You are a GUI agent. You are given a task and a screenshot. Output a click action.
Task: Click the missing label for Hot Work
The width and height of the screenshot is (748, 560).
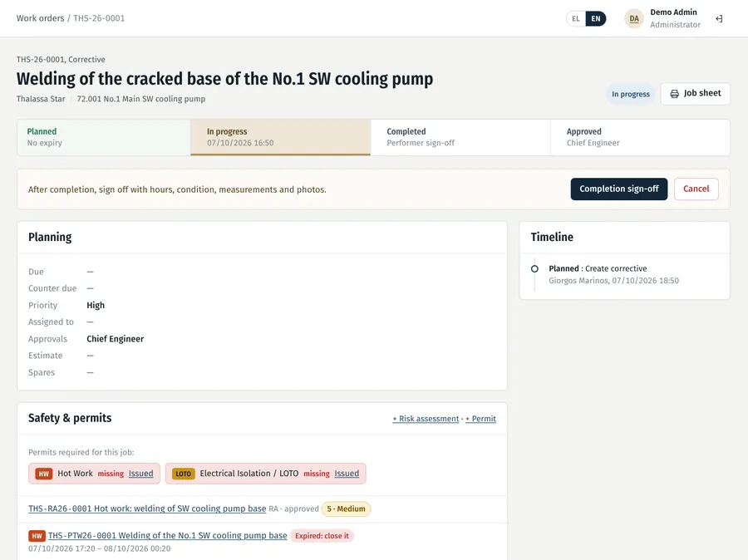coord(111,474)
